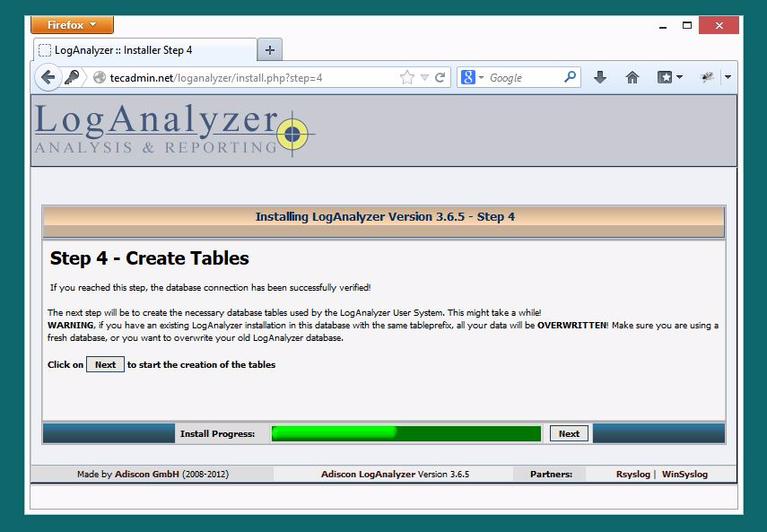
Task: Click the green Install Progress bar
Action: [406, 433]
